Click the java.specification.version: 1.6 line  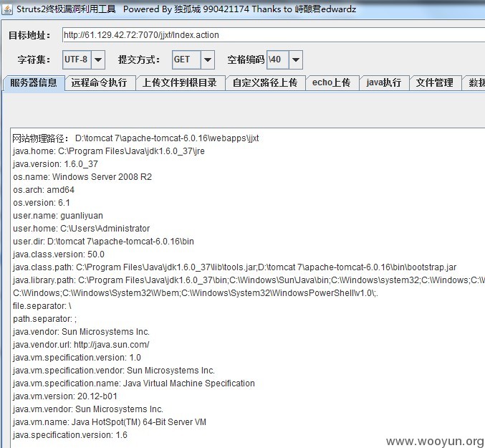[70, 435]
